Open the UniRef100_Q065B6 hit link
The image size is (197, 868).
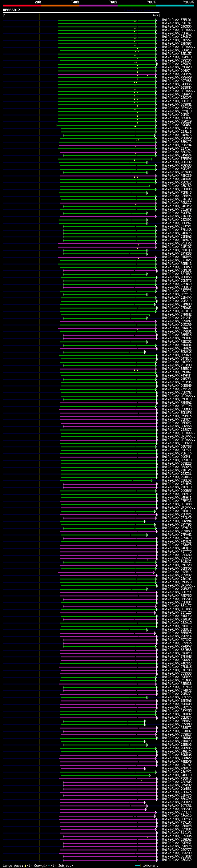pyautogui.click(x=176, y=748)
